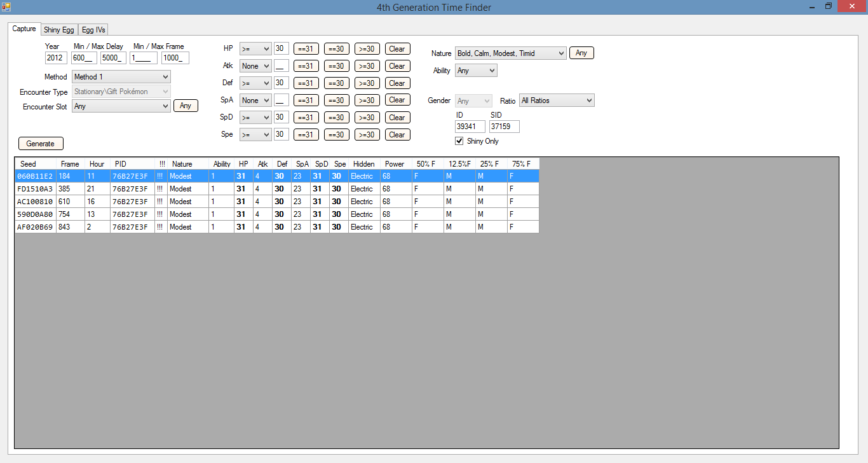The width and height of the screenshot is (868, 463).
Task: Select result row with seed AC100810
Action: point(277,202)
